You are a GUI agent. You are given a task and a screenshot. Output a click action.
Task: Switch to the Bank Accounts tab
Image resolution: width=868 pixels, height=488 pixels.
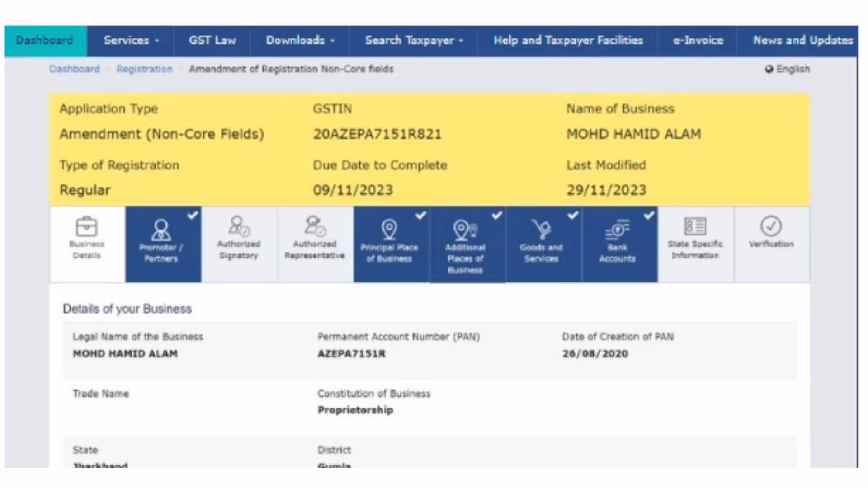click(620, 244)
